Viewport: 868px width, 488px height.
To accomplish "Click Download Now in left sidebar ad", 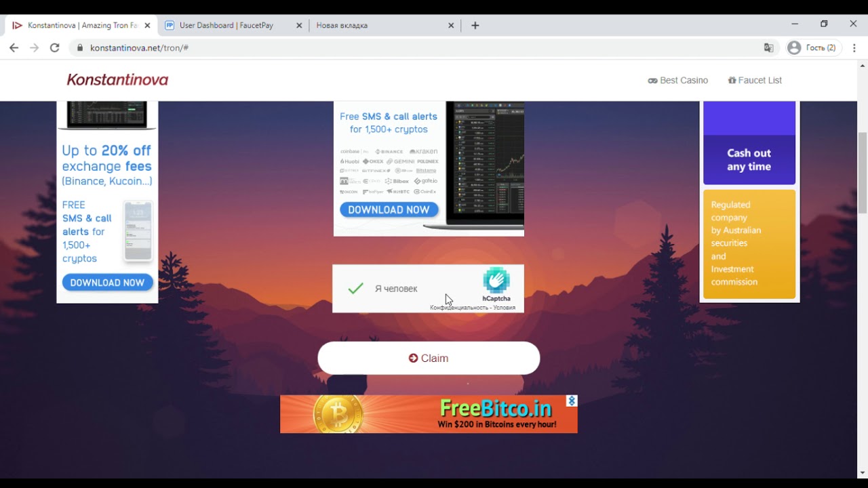I will tap(108, 283).
